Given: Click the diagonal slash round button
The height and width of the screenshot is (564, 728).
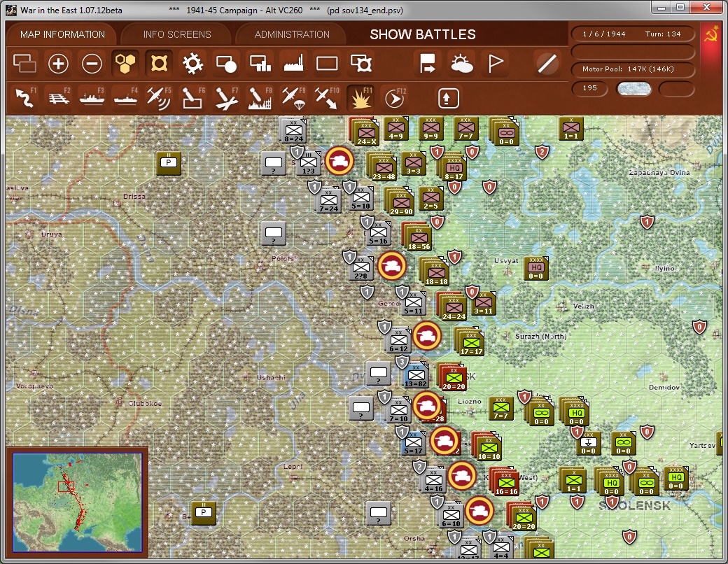Looking at the screenshot, I should [x=547, y=63].
